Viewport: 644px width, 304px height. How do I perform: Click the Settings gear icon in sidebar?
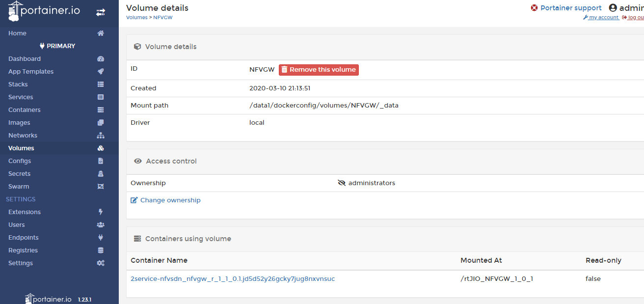(101, 263)
